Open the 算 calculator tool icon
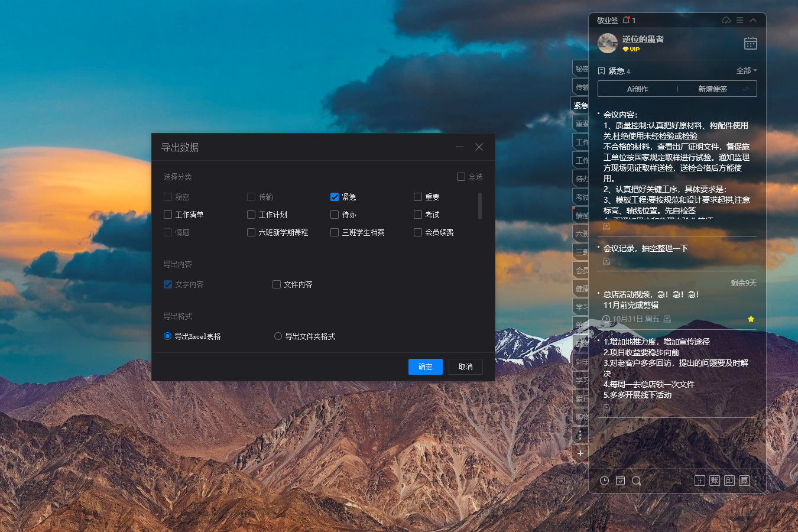 744,481
